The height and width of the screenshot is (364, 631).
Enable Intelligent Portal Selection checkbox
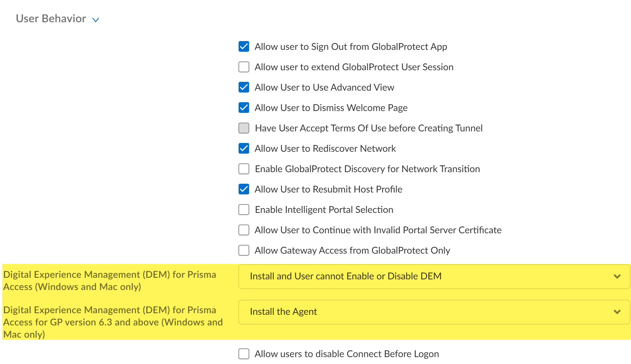tap(244, 209)
